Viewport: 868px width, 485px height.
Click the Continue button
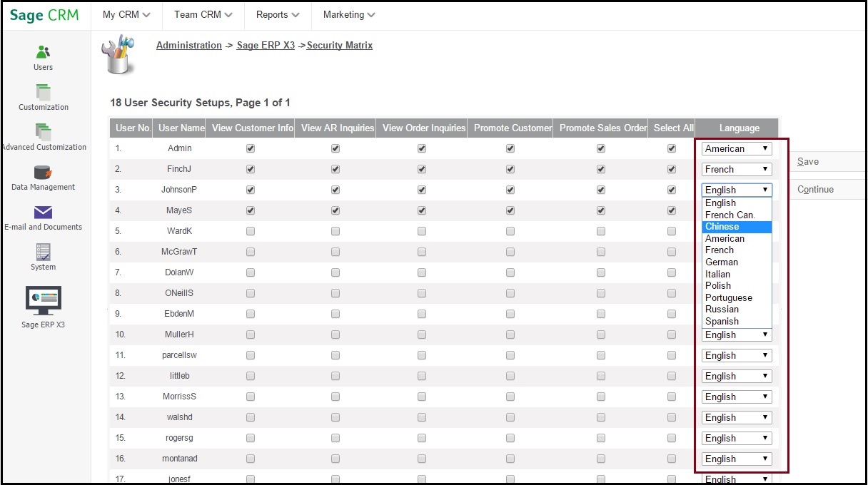(816, 190)
